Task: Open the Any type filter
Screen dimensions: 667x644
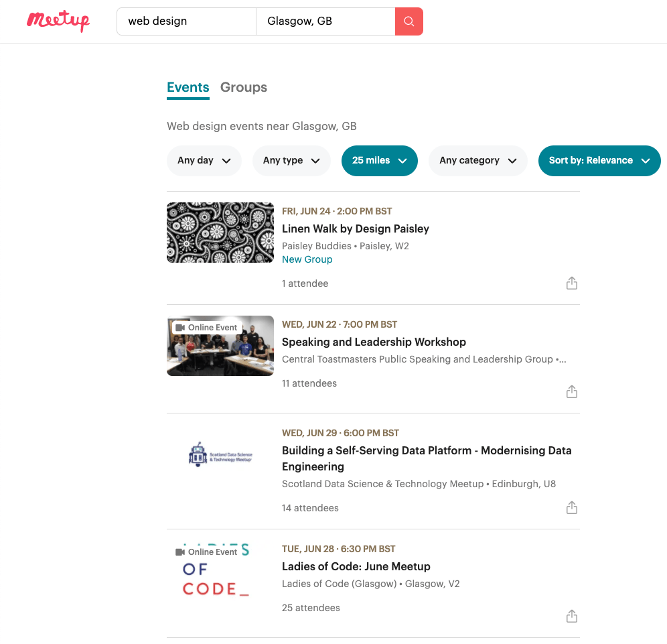Action: [x=291, y=161]
